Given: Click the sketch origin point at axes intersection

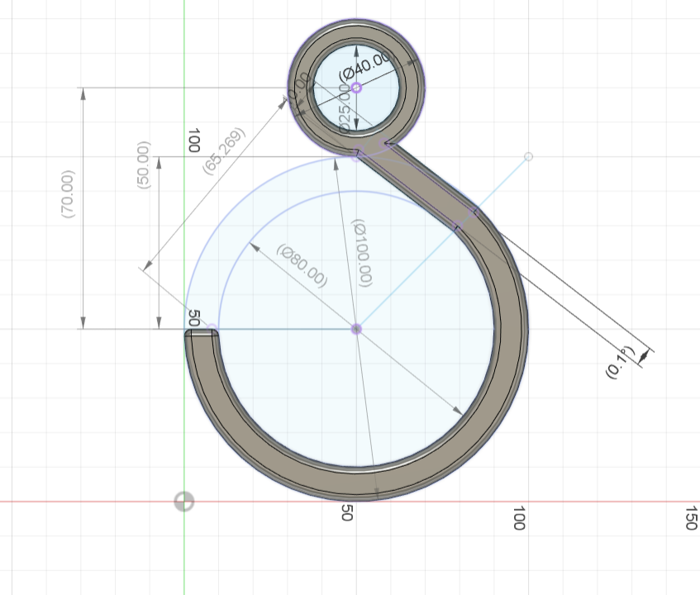Looking at the screenshot, I should (x=182, y=502).
